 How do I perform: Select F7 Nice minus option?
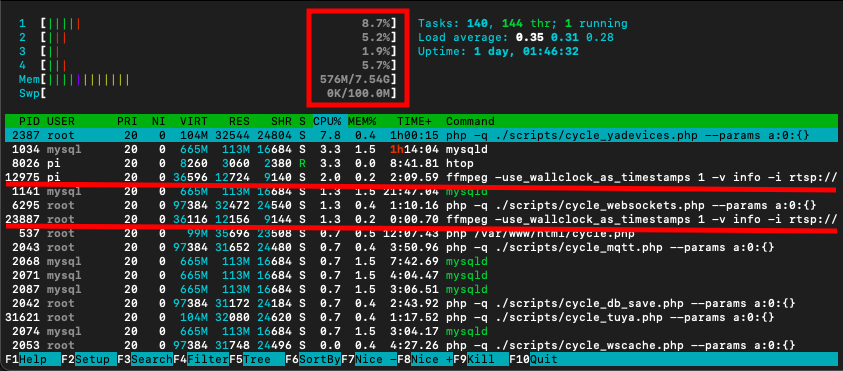368,359
